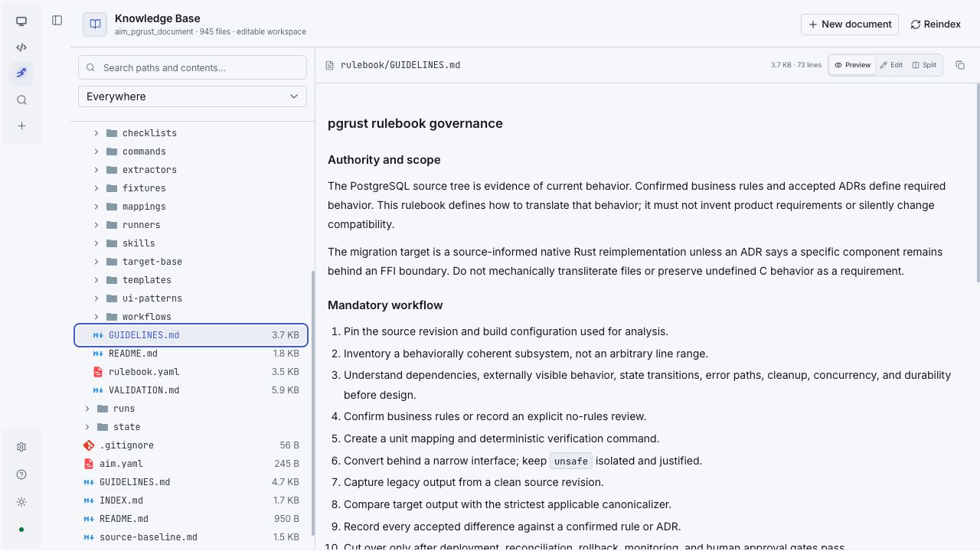Image resolution: width=980 pixels, height=551 pixels.
Task: Toggle theme with the sun icon
Action: (x=21, y=502)
